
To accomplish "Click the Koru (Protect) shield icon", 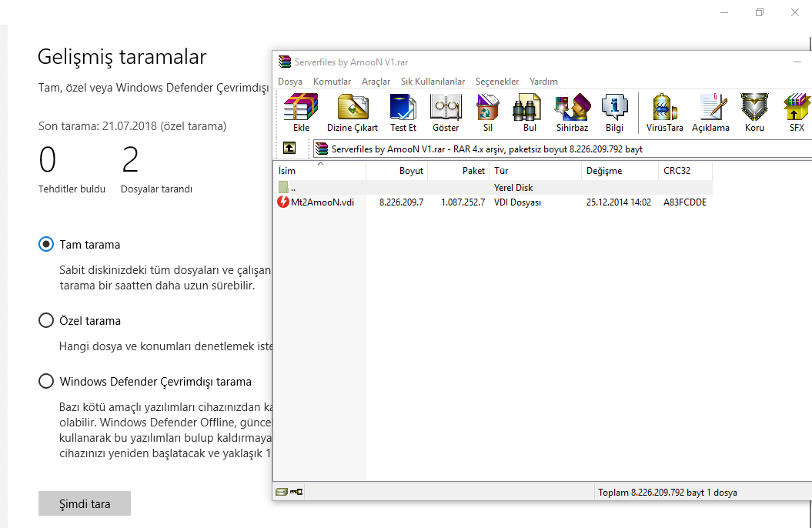I will (754, 112).
